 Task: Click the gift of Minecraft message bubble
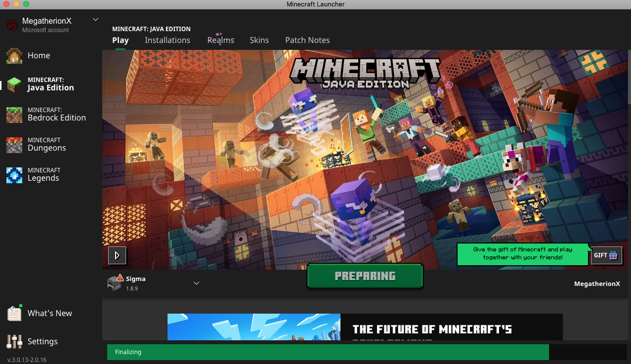tap(523, 254)
